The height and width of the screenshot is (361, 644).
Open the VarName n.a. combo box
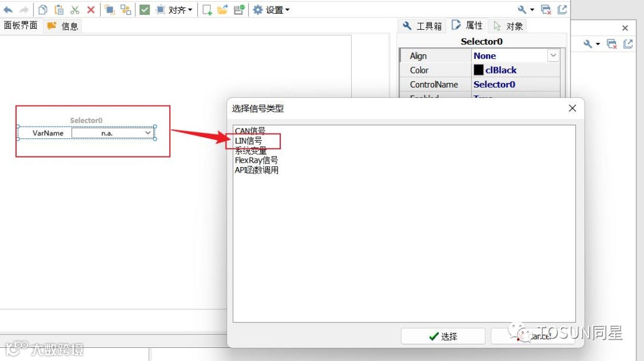point(113,133)
